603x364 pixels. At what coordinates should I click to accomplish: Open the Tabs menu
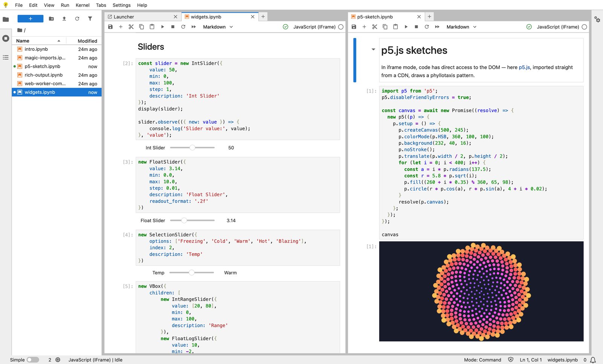101,5
